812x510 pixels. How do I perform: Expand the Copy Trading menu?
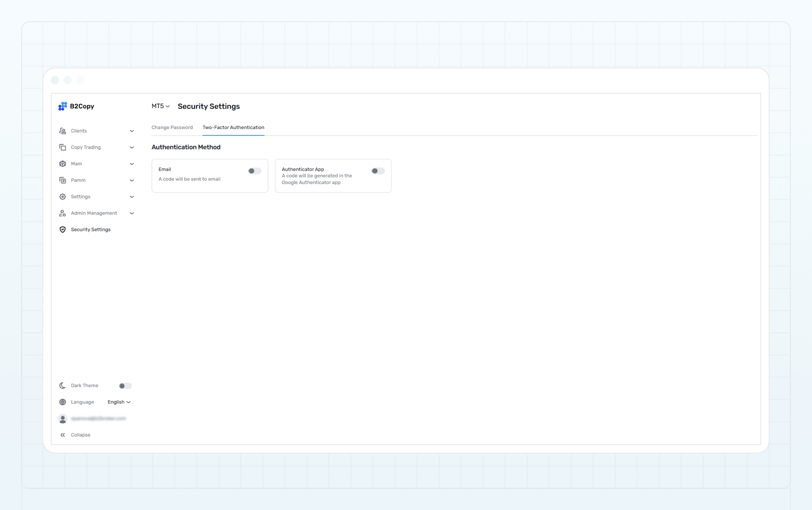click(132, 147)
